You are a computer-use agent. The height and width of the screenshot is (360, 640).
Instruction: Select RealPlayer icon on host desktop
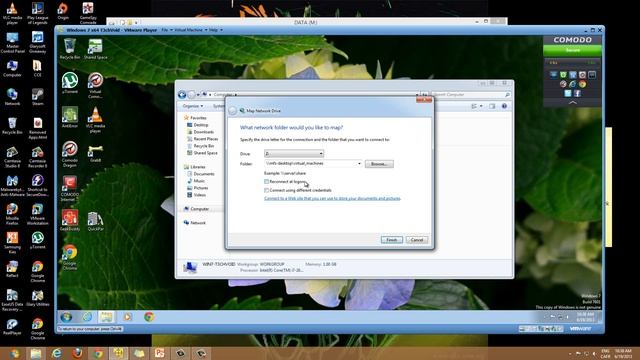(x=12, y=327)
